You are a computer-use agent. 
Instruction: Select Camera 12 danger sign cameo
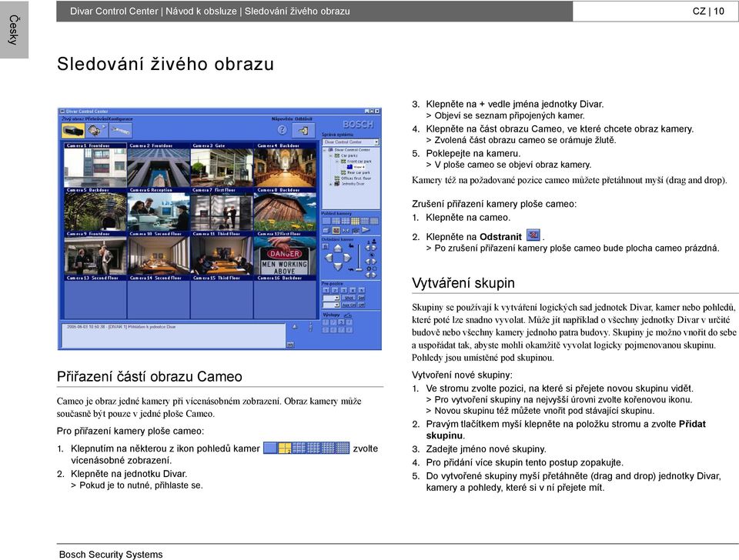point(285,253)
